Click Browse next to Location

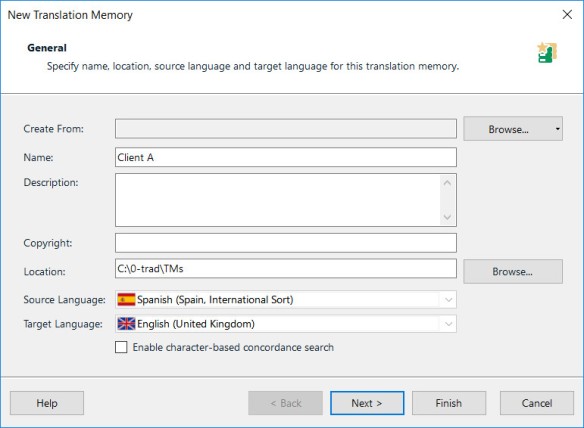513,272
